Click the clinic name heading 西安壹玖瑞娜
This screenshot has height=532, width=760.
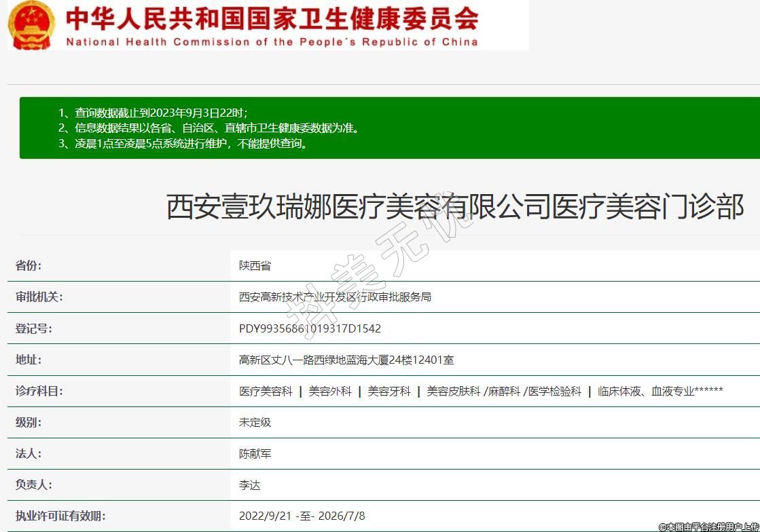pos(455,206)
